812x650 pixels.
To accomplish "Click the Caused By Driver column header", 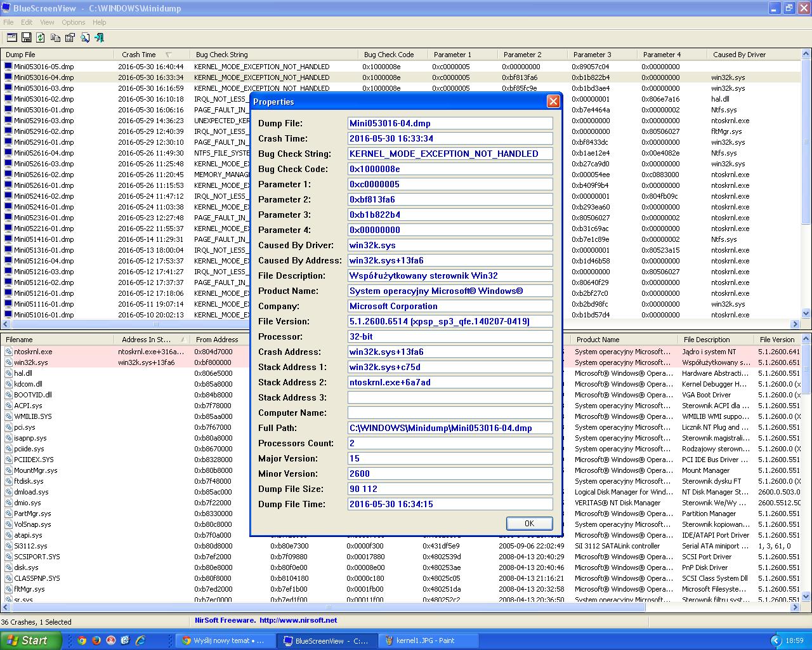I will click(739, 55).
